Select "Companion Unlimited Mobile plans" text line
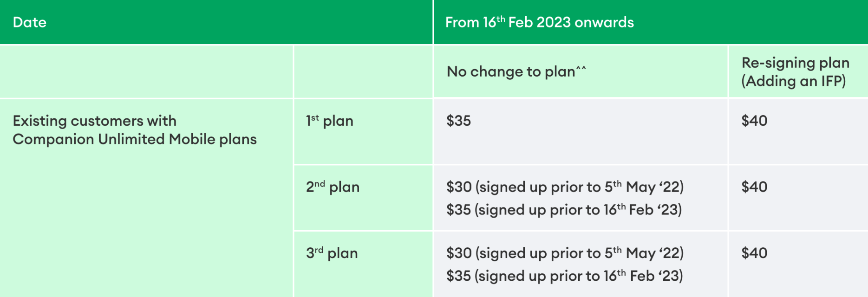The height and width of the screenshot is (297, 868). click(134, 139)
